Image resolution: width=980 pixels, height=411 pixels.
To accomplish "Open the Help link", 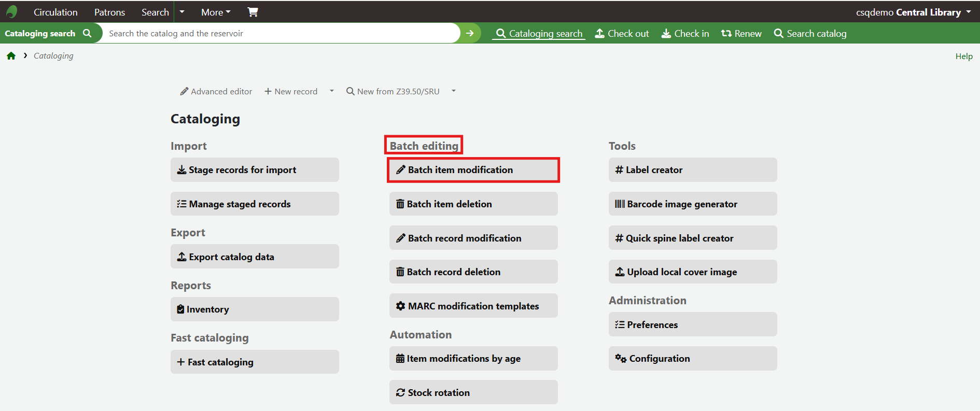I will point(964,56).
